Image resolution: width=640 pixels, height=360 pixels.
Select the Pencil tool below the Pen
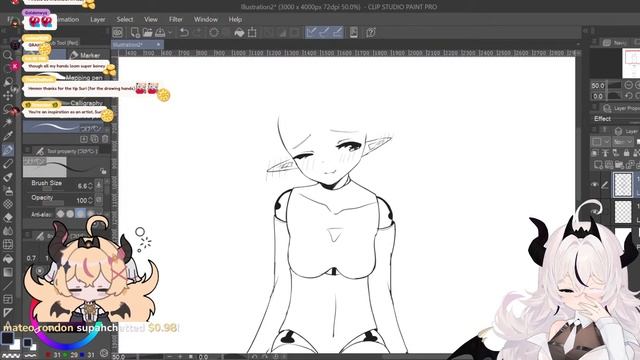click(7, 164)
